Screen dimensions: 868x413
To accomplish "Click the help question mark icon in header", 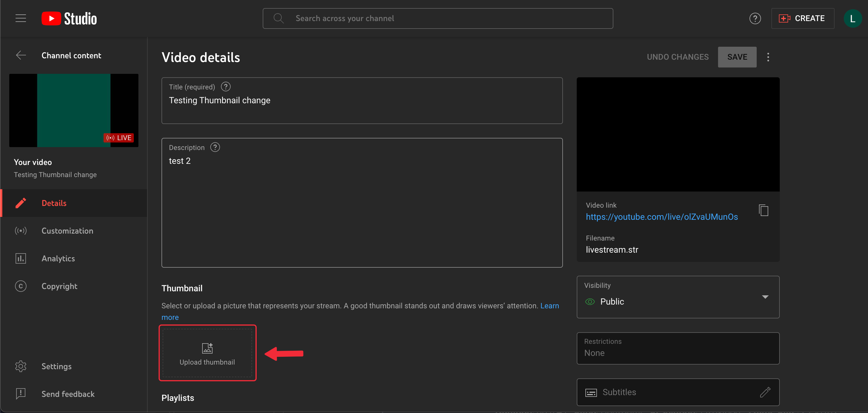I will tap(755, 18).
